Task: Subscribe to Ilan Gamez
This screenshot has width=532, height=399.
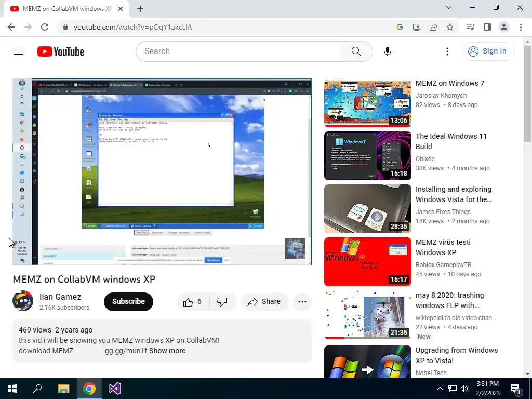Action: (x=129, y=302)
